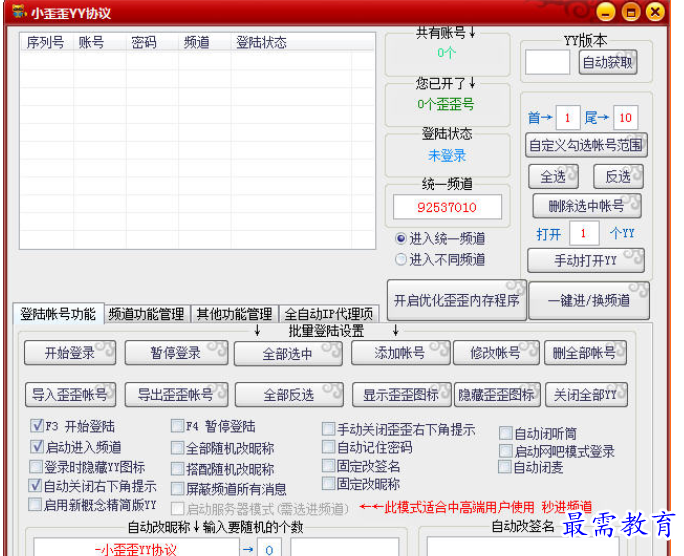This screenshot has height=556, width=684.
Task: Click 开启优化歪歪内存程序 button
Action: tap(457, 300)
